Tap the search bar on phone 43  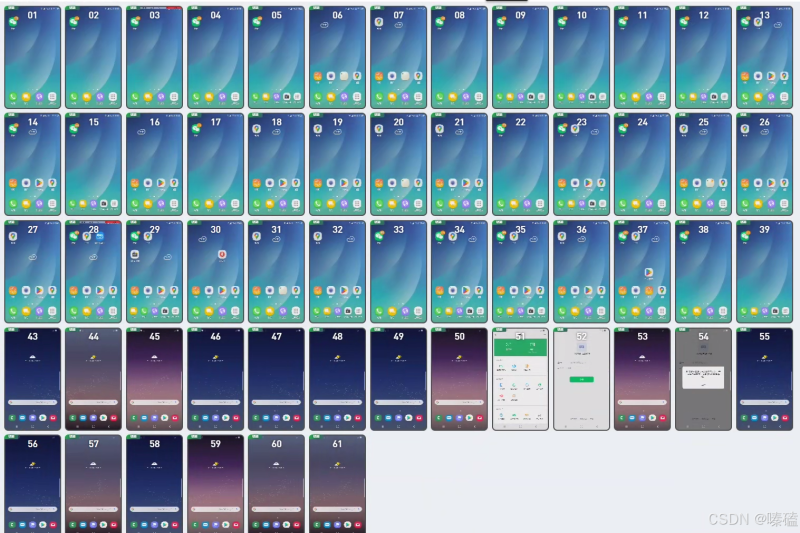33,402
